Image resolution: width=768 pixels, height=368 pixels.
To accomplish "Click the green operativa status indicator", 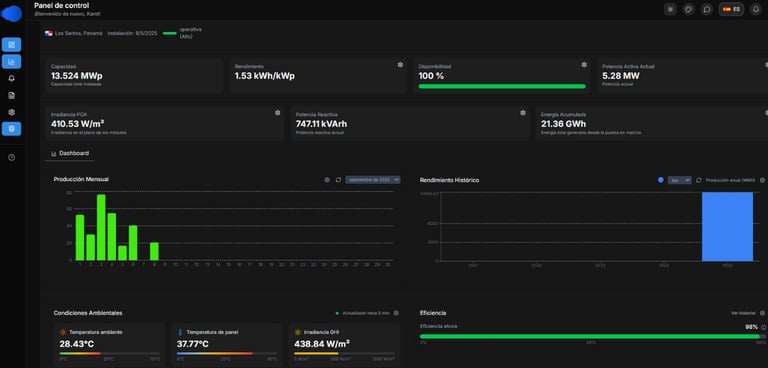I will (x=169, y=33).
